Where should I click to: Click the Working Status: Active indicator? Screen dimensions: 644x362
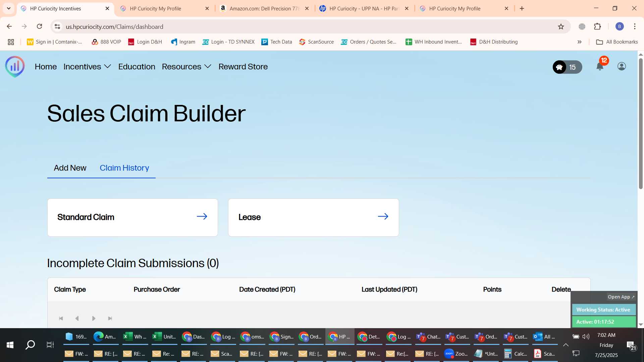[x=603, y=310]
